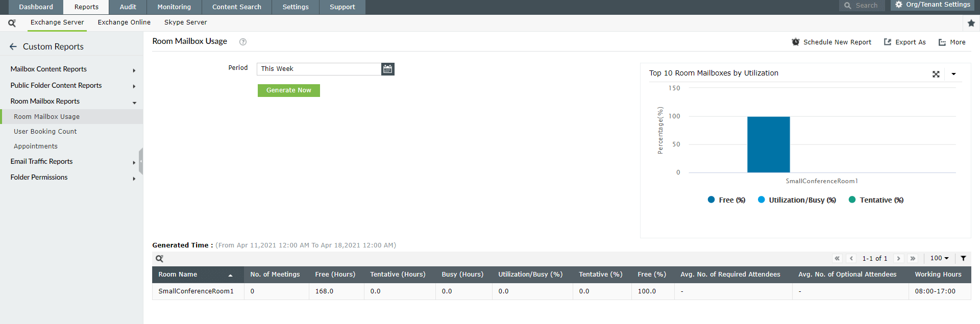
Task: Open Room Mailbox Usage help icon
Action: coord(243,42)
